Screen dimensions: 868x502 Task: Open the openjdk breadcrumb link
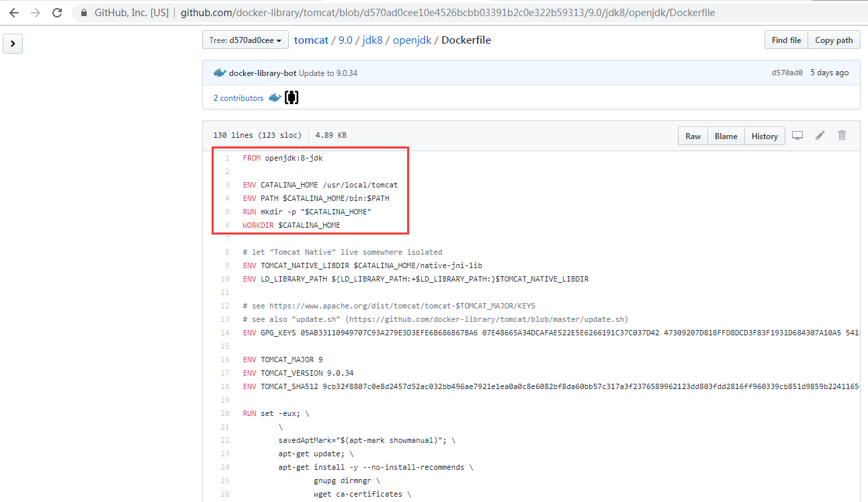point(413,40)
